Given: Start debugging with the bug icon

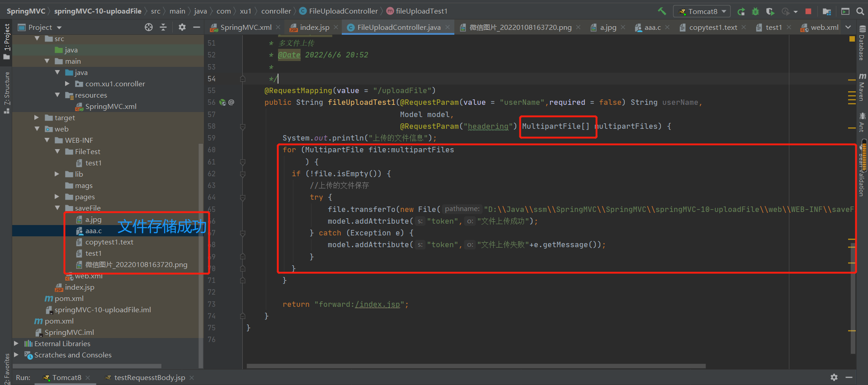Looking at the screenshot, I should (x=755, y=11).
